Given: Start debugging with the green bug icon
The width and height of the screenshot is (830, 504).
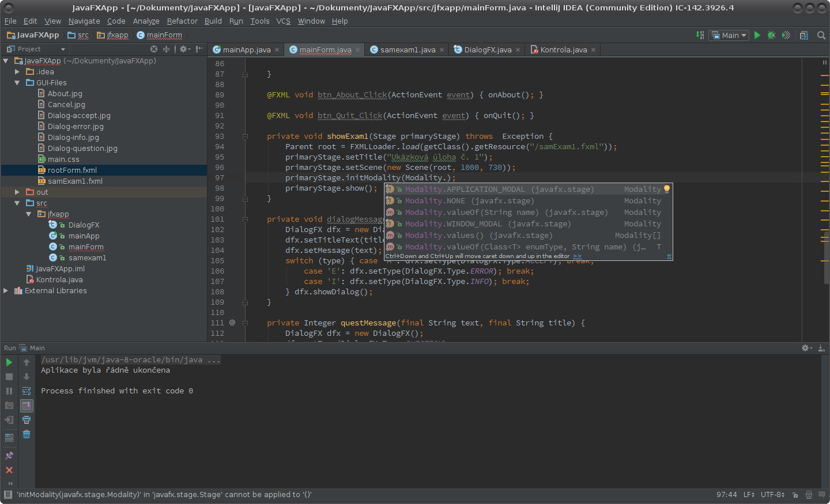Looking at the screenshot, I should (x=772, y=35).
